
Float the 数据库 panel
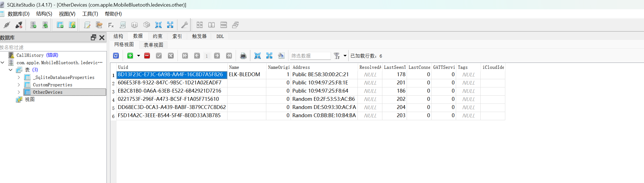pyautogui.click(x=93, y=38)
